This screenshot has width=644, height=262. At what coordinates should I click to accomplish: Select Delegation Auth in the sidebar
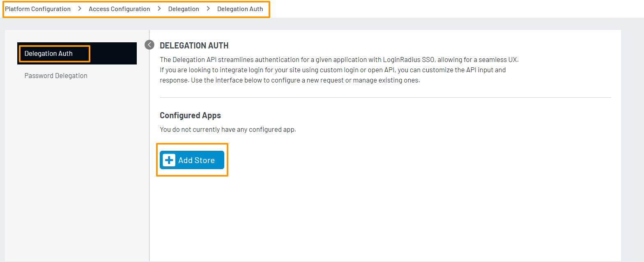77,53
